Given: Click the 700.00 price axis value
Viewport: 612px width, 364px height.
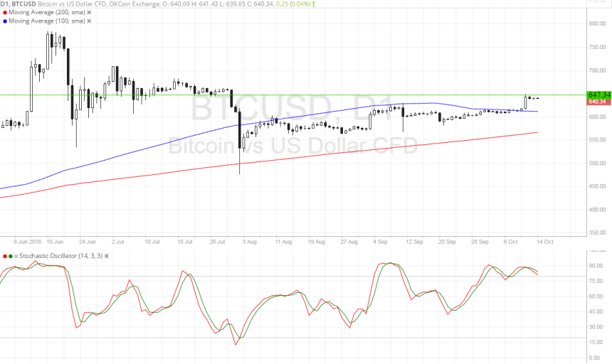Looking at the screenshot, I should pyautogui.click(x=597, y=70).
